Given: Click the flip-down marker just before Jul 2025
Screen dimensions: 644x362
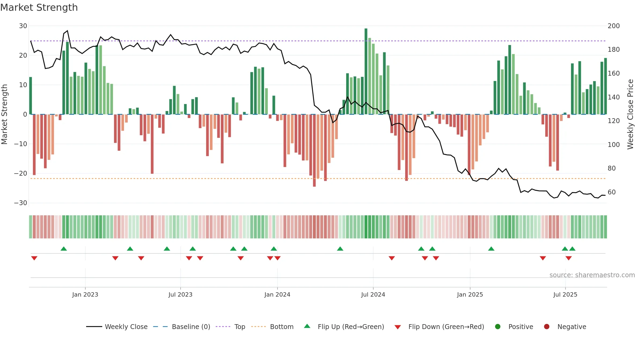Looking at the screenshot, I should tap(543, 258).
